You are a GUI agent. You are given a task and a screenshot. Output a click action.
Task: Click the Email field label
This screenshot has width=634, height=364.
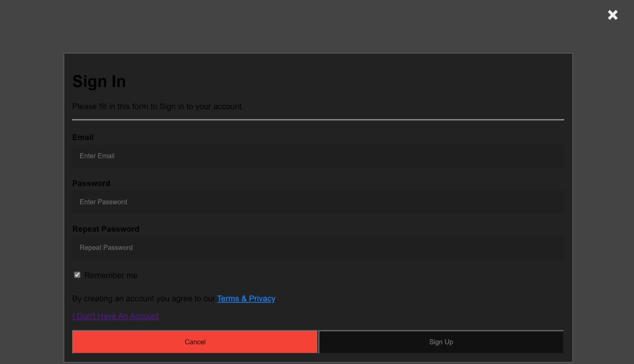tap(83, 137)
